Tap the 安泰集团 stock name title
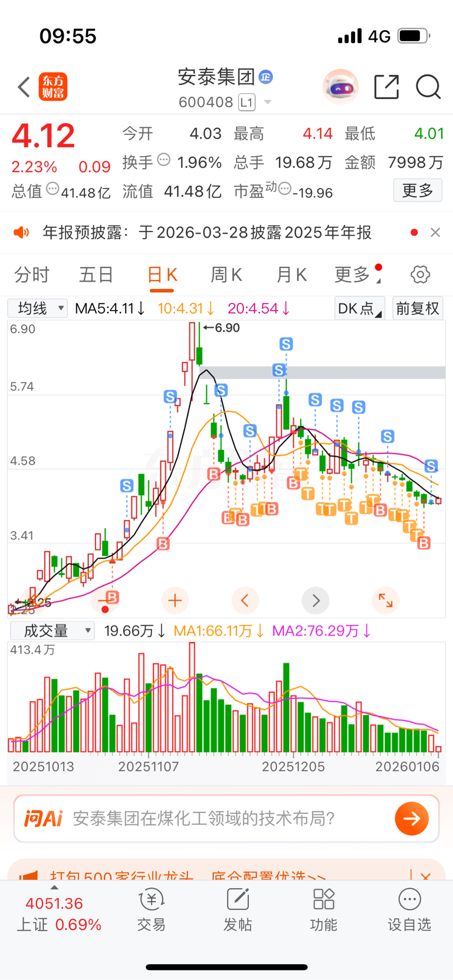The height and width of the screenshot is (980, 453). coord(216,77)
